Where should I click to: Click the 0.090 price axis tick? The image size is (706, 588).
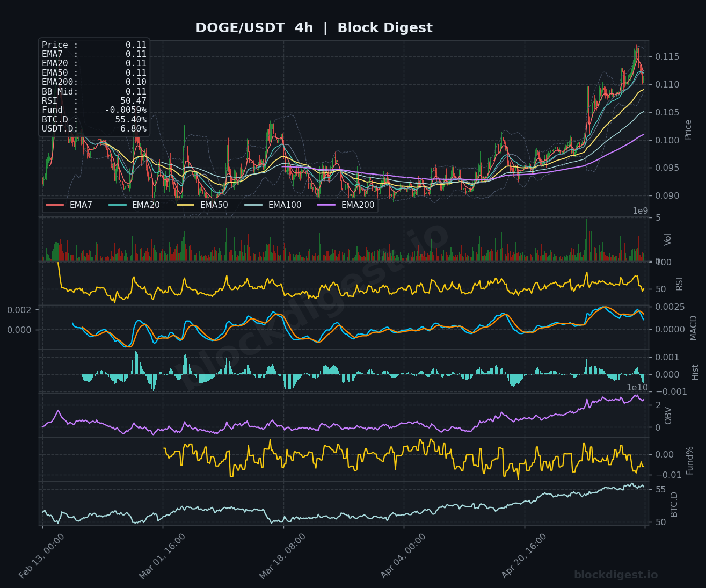coord(667,196)
